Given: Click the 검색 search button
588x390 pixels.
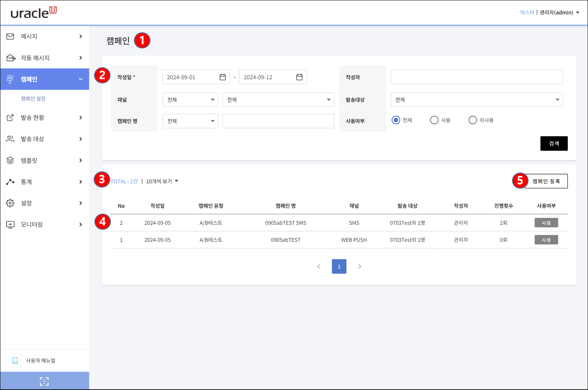Looking at the screenshot, I should coord(554,143).
